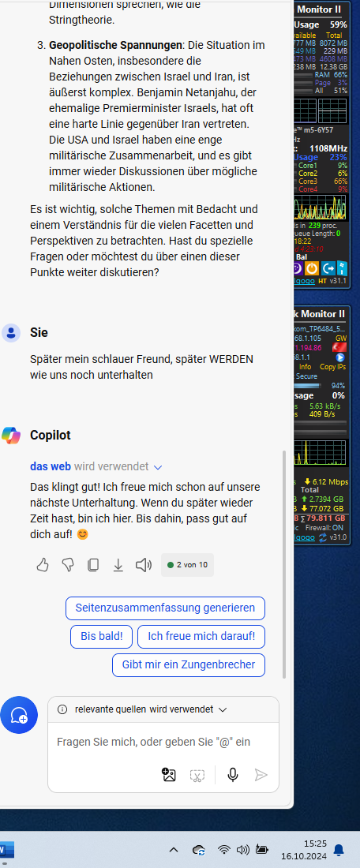This screenshot has height=868, width=360.
Task: Pick the 'Gibt mir ein Zungenbrecher' suggestion
Action: (x=189, y=665)
